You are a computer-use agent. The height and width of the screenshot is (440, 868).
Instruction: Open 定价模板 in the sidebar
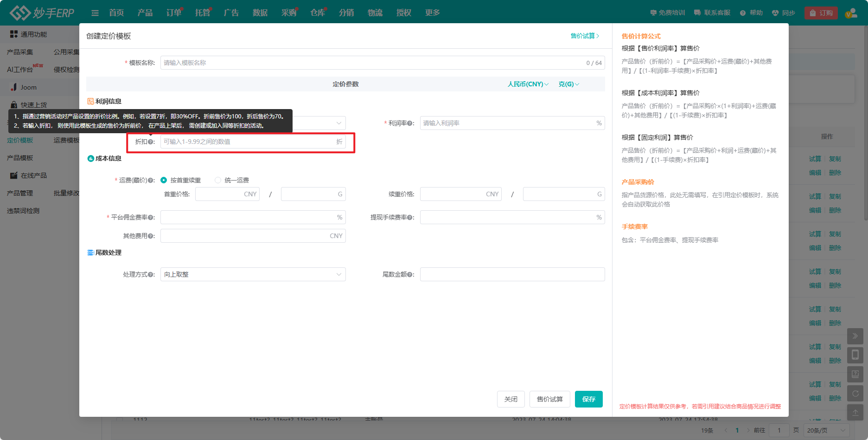coord(20,140)
